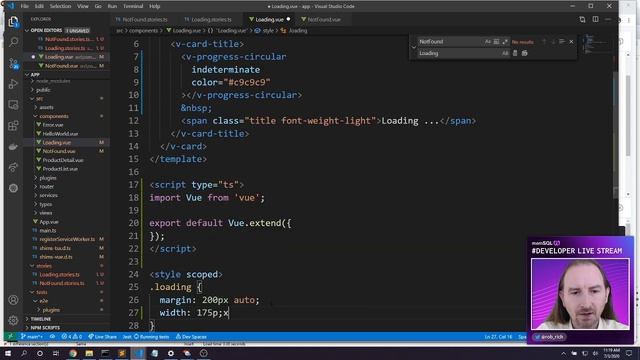Click the Replace single match icon
The width and height of the screenshot is (640, 360).
515,53
